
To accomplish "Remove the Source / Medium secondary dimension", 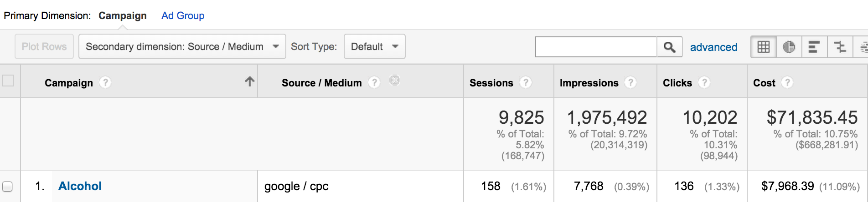I will coord(395,81).
